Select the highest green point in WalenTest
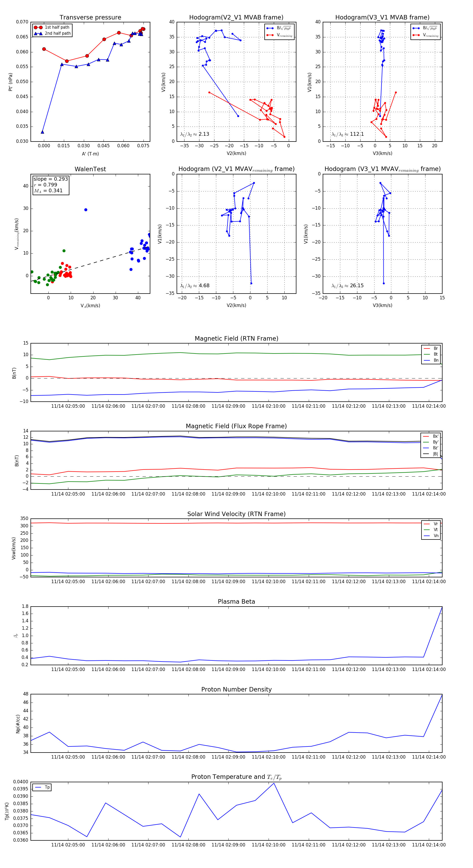 pyautogui.click(x=64, y=251)
